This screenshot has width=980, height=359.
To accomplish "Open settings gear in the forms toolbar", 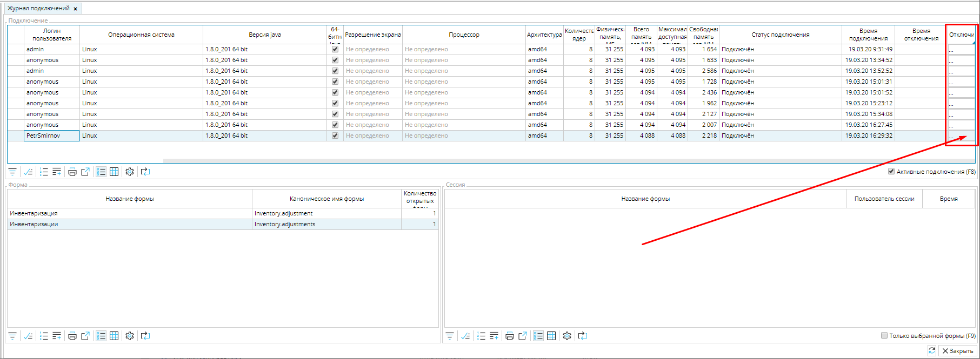I will pyautogui.click(x=130, y=336).
